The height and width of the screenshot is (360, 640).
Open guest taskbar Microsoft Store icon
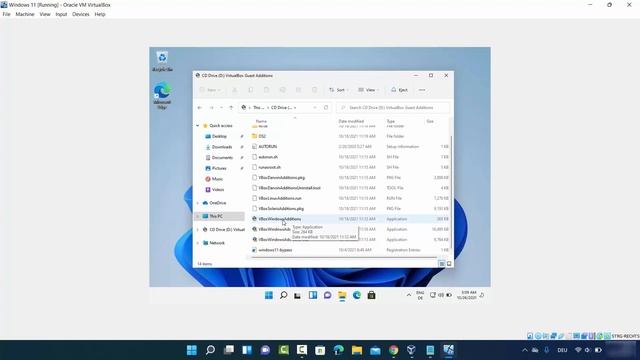click(x=371, y=295)
